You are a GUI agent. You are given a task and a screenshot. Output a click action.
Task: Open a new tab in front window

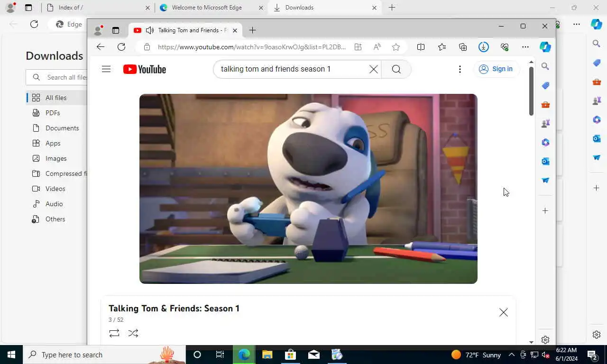253,30
